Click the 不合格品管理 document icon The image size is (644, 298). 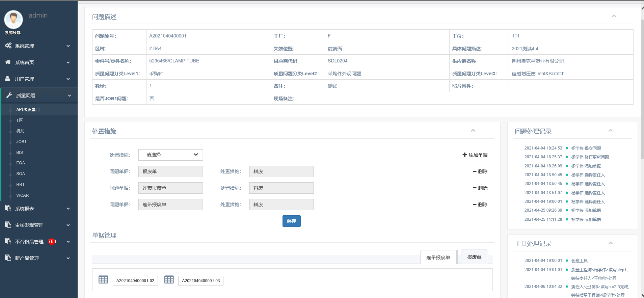coord(8,241)
